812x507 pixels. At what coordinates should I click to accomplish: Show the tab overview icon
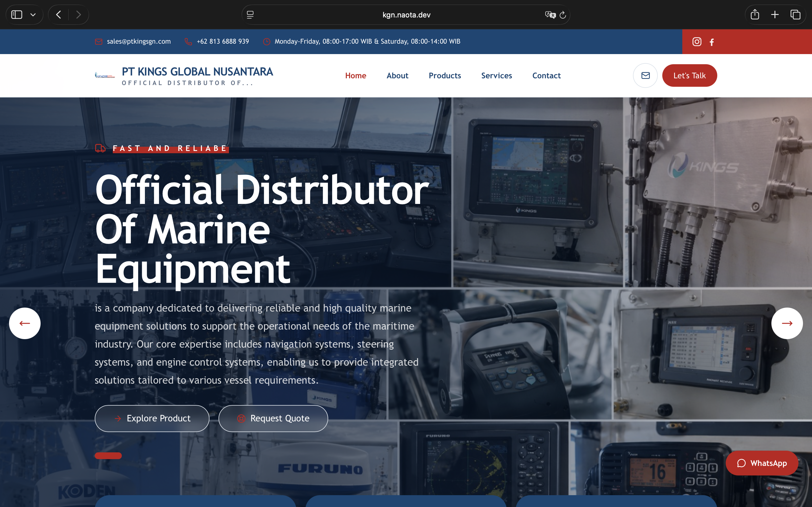[795, 14]
